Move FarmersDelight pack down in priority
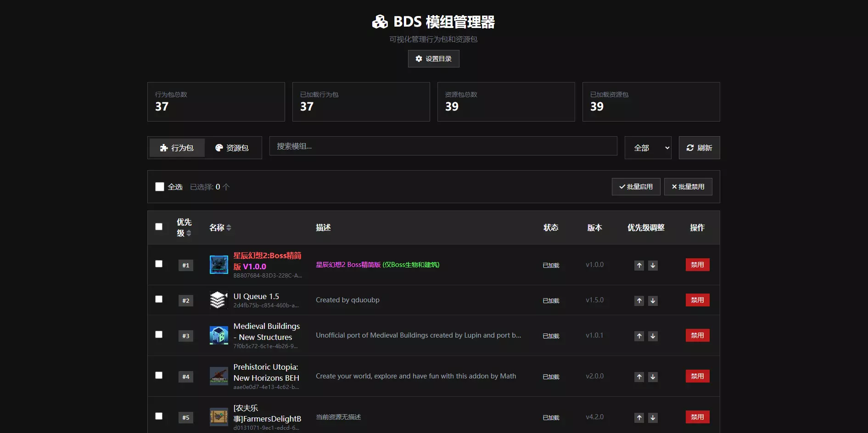 (653, 417)
